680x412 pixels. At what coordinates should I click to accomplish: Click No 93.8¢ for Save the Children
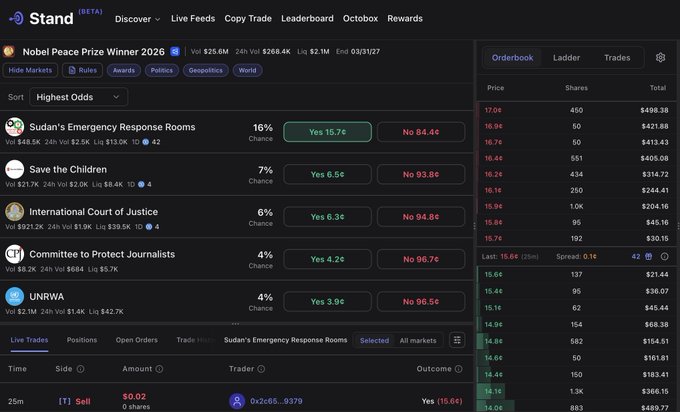point(421,174)
